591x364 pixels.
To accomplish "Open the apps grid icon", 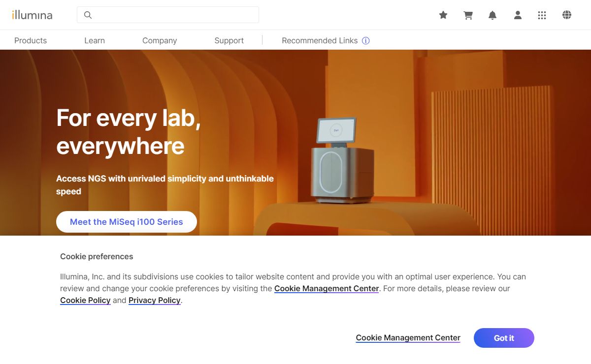I will (542, 15).
